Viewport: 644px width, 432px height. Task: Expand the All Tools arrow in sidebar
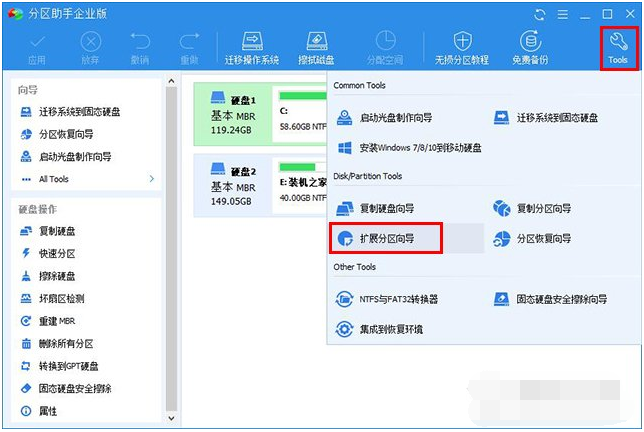coord(152,179)
